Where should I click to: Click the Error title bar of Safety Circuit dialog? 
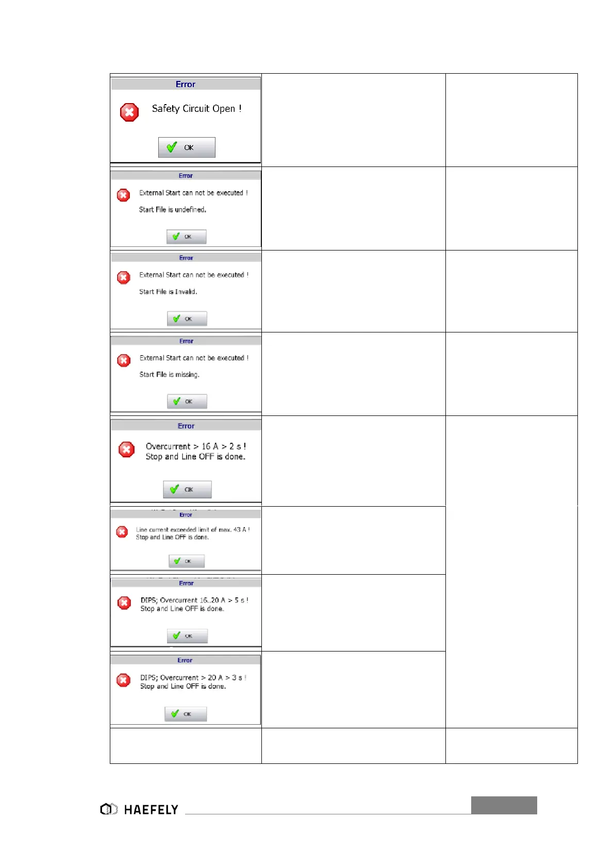click(x=186, y=85)
